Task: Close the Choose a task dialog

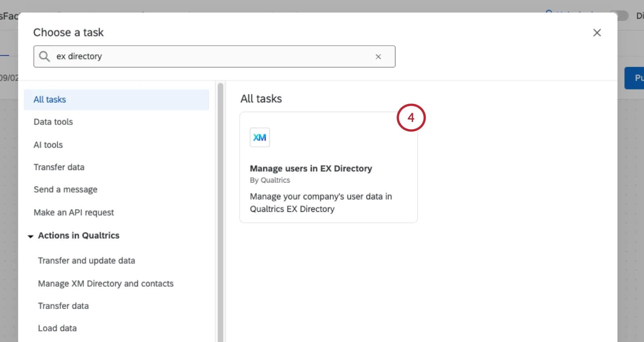Action: pos(597,33)
